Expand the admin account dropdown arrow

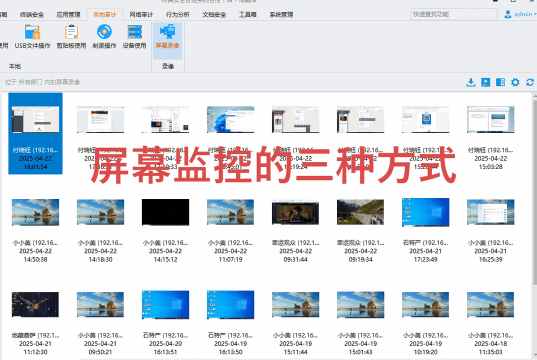pyautogui.click(x=535, y=14)
